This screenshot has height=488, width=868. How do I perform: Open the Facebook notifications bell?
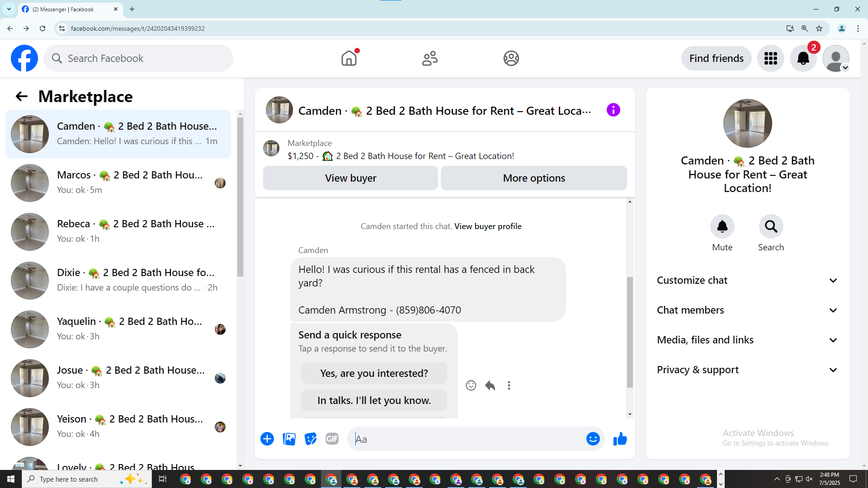tap(803, 58)
